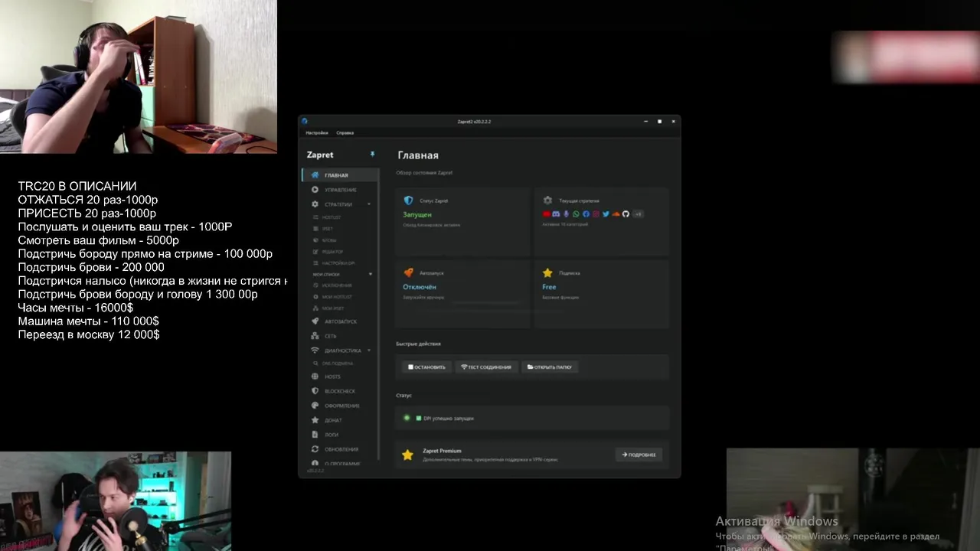Click the 'TRC20 В ОПИСАНИИ' text line
Viewport: 980px width, 551px height.
[77, 186]
